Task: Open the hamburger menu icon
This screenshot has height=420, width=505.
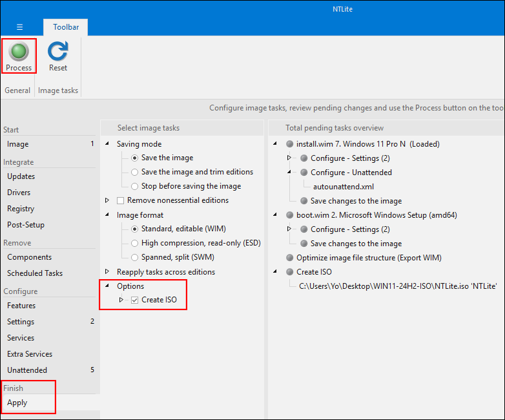Action: (20, 27)
